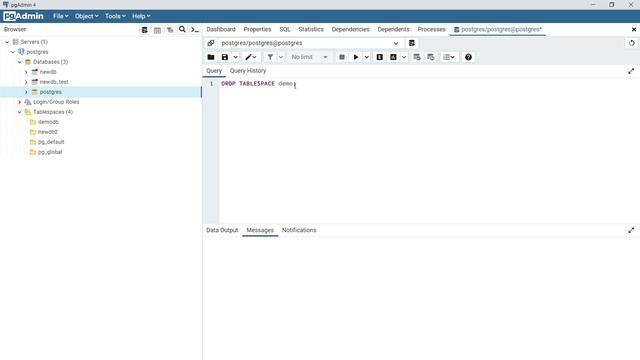Viewport: 640px width, 360px height.
Task: Open Query Tool from Browser toolbar
Action: coord(144,29)
